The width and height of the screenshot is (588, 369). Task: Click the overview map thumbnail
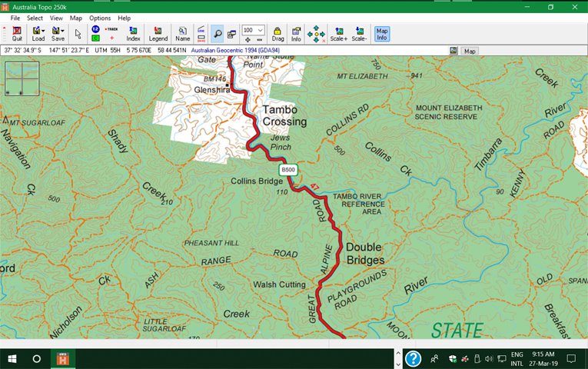[x=22, y=78]
